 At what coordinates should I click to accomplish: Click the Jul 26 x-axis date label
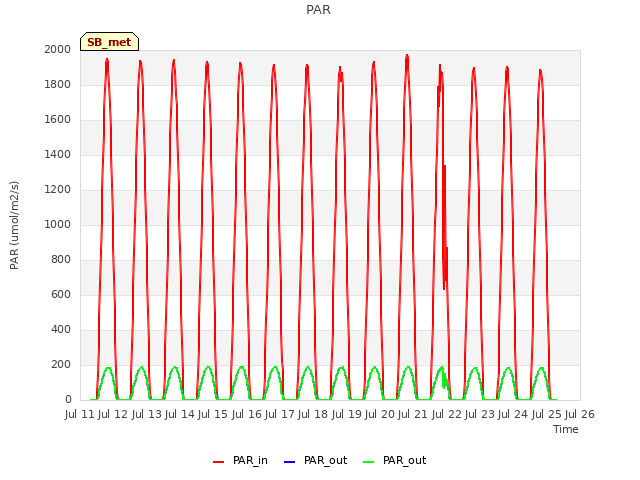pyautogui.click(x=580, y=414)
